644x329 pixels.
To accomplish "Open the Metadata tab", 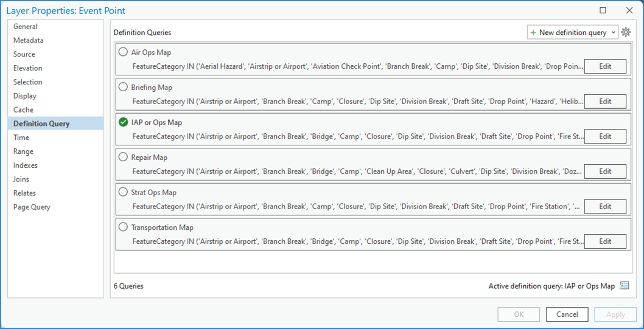I will click(x=29, y=40).
